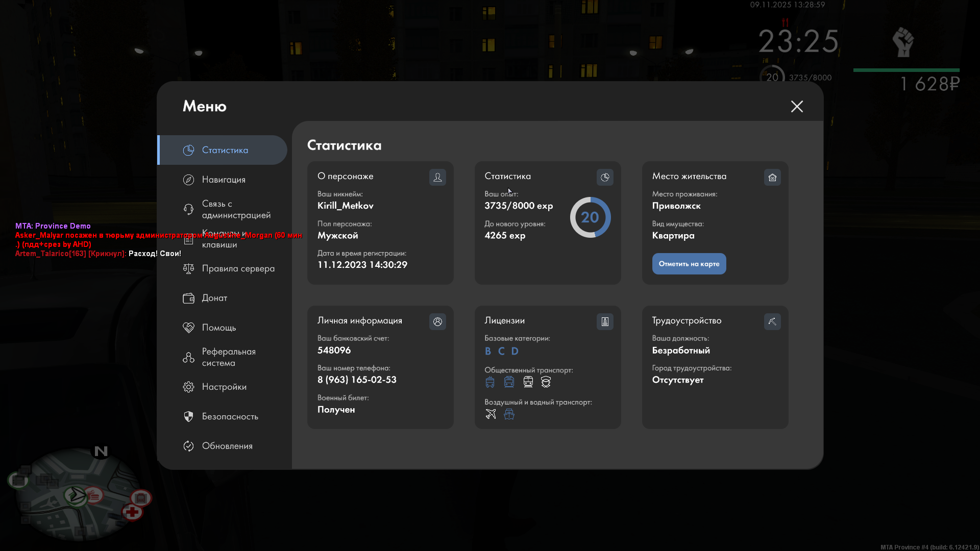Image resolution: width=980 pixels, height=551 pixels.
Task: Select the Настройки menu item
Action: [x=224, y=387]
